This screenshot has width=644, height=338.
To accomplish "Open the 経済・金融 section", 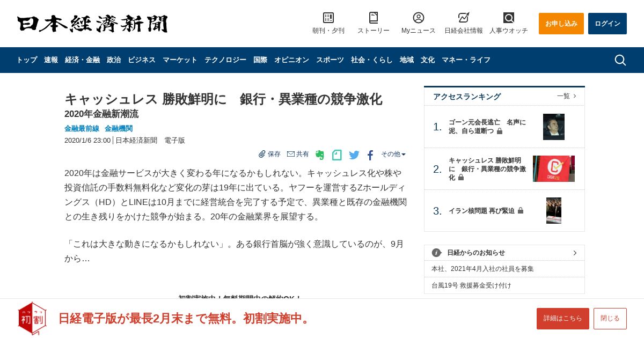I will 82,60.
